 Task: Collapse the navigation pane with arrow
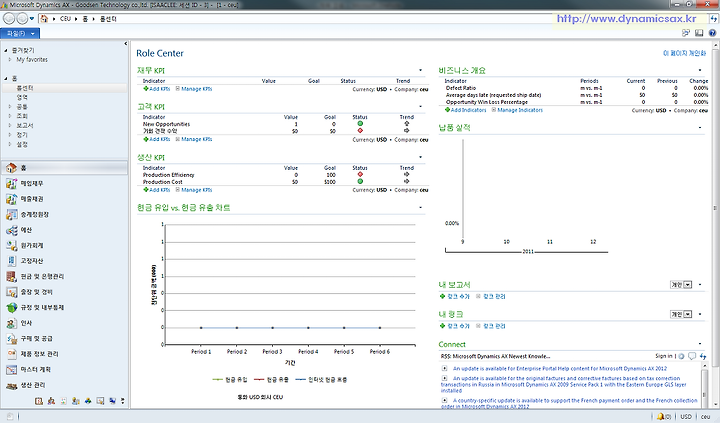click(125, 44)
